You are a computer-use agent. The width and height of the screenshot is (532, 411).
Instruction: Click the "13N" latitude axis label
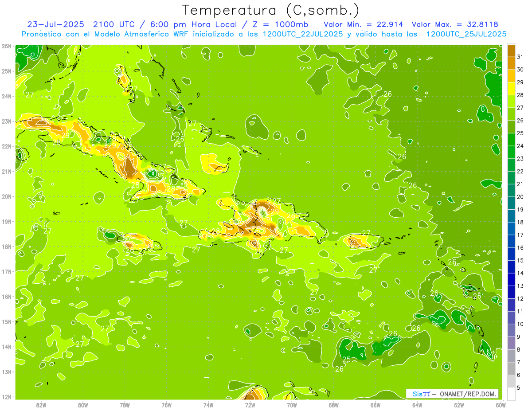click(x=6, y=372)
